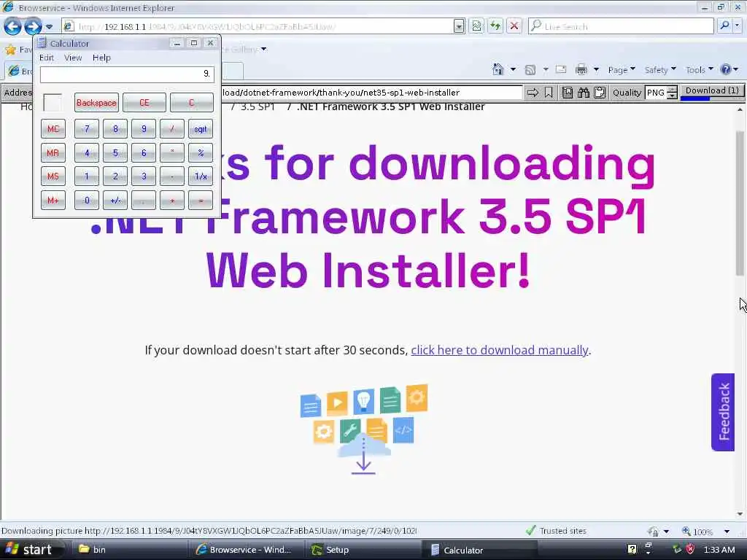Click Calculator's MR memory recall button

(x=53, y=153)
